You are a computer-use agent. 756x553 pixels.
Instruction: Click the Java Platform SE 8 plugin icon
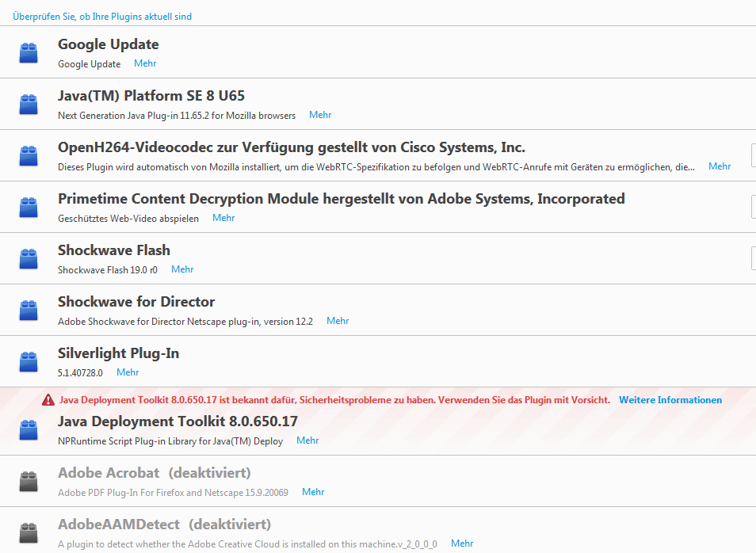(29, 105)
